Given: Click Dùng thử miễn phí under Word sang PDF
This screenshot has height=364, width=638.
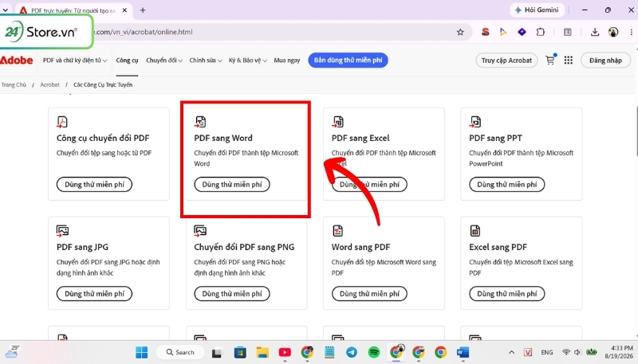Looking at the screenshot, I should click(369, 294).
